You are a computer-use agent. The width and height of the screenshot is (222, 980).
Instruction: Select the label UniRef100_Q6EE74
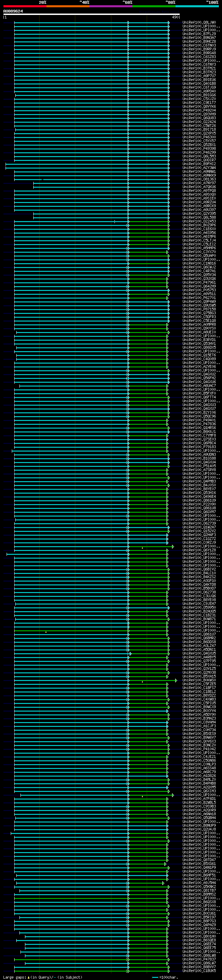pyautogui.click(x=199, y=944)
